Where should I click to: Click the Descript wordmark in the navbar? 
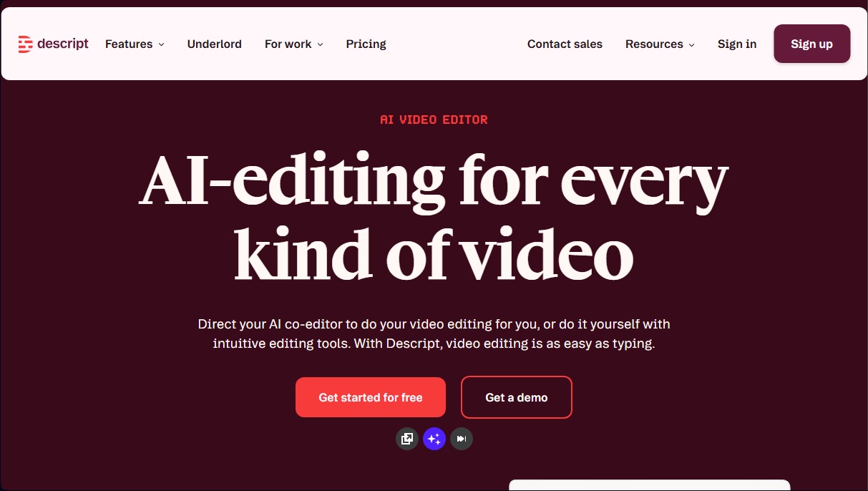point(64,44)
